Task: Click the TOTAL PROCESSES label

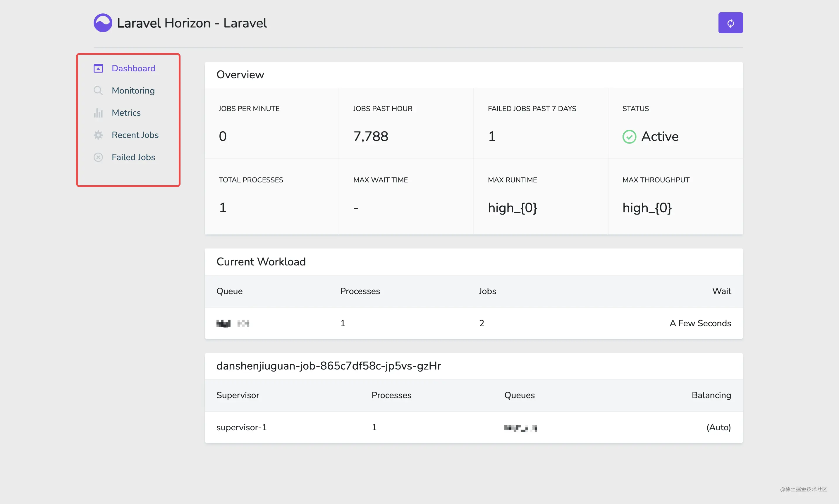Action: (x=251, y=180)
